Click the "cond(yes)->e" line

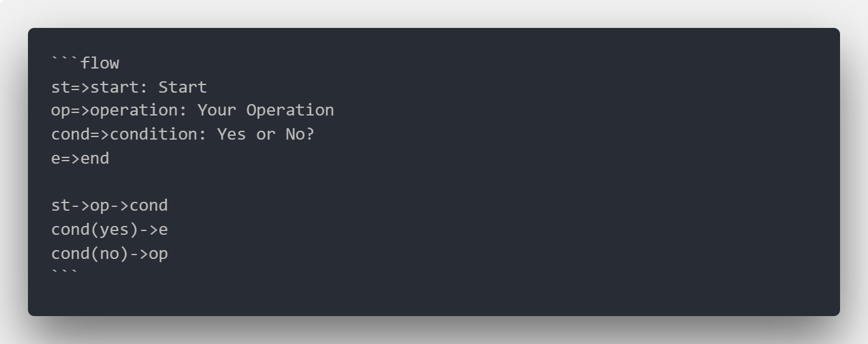[109, 230]
